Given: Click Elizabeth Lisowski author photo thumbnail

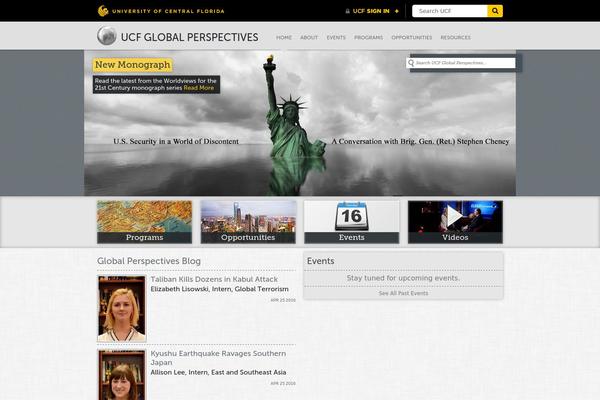Looking at the screenshot, I should click(x=122, y=309).
